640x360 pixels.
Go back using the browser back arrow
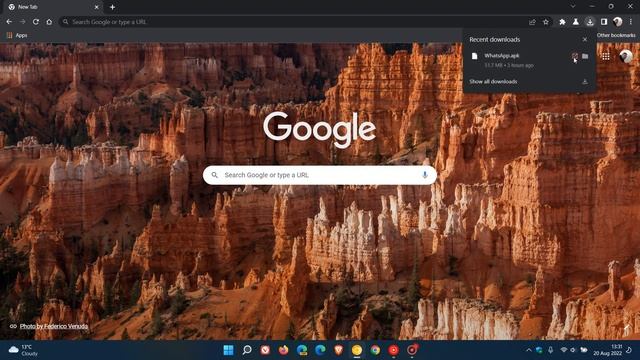tap(9, 22)
